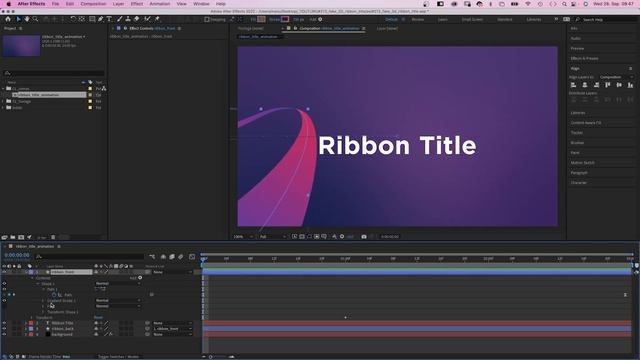Image resolution: width=640 pixels, height=360 pixels.
Task: Expand Transform Shape 1 group
Action: click(x=43, y=312)
